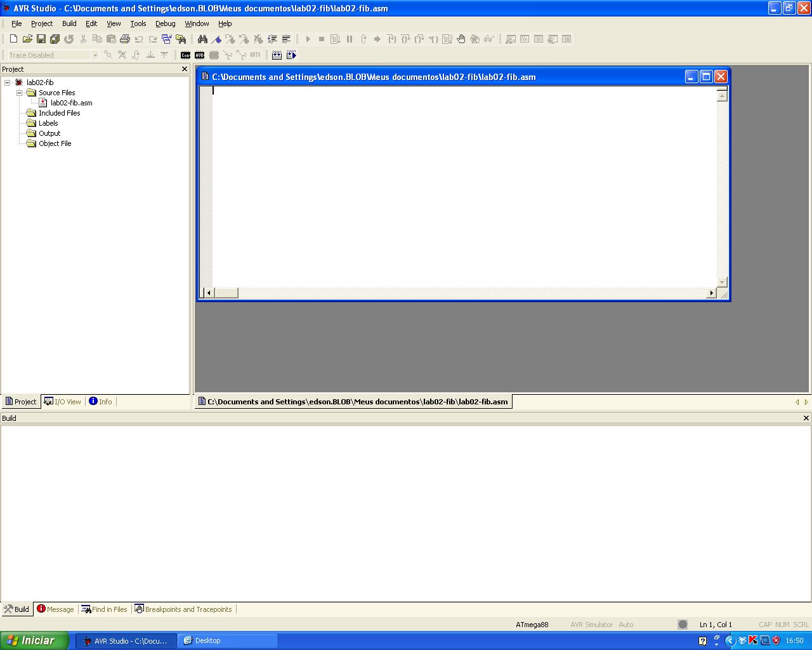The width and height of the screenshot is (812, 650).
Task: Select the Object File folder
Action: (x=55, y=143)
